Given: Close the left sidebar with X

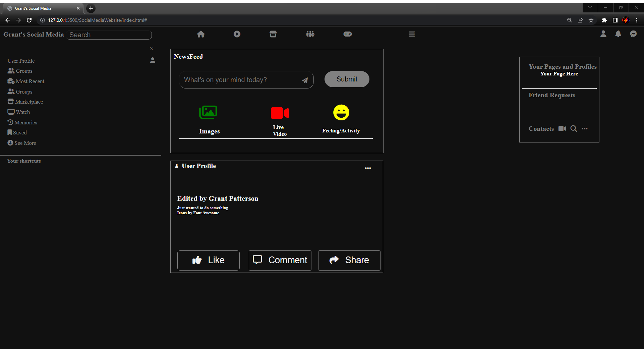Looking at the screenshot, I should [152, 49].
